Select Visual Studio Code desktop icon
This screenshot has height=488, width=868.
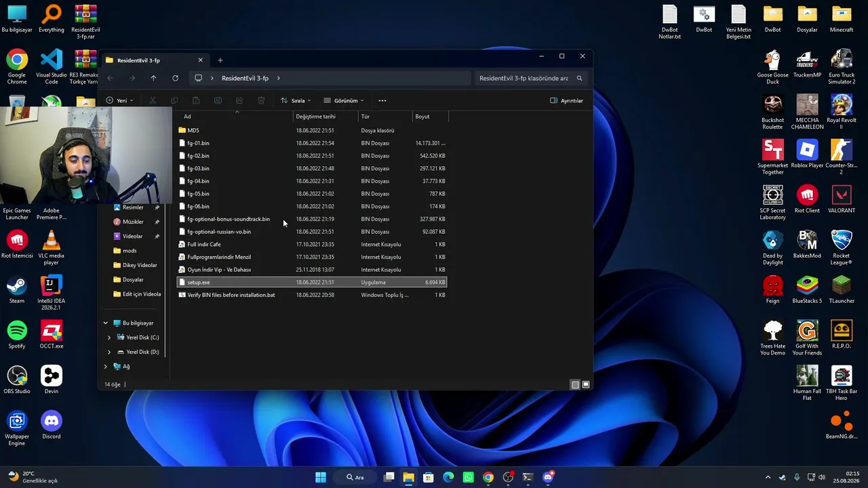(52, 68)
